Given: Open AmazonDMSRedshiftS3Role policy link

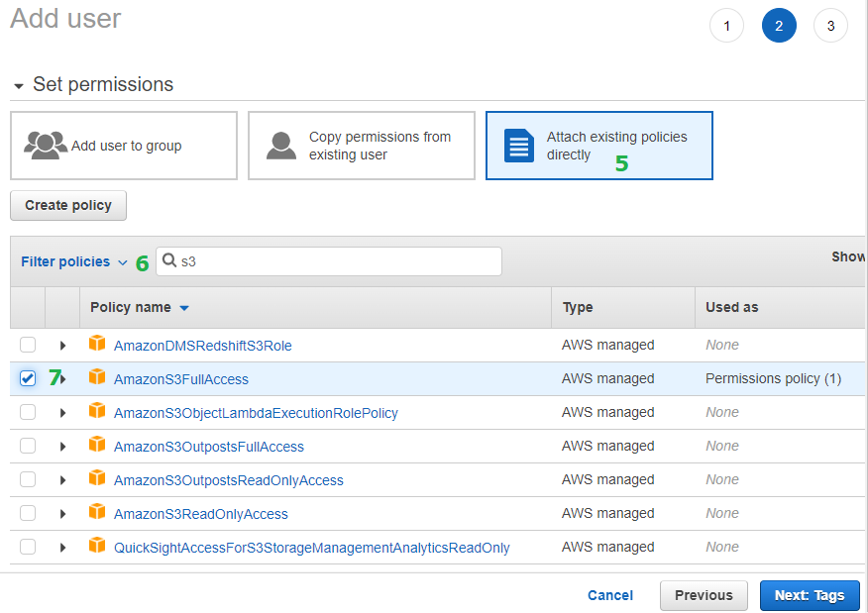Looking at the screenshot, I should [202, 346].
